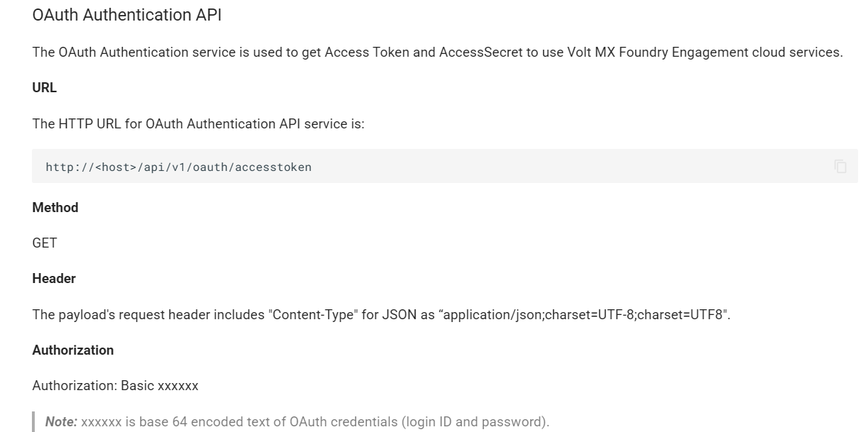Click the bold Authorization section heading
Viewport: 868px width, 432px height.
pyautogui.click(x=73, y=350)
